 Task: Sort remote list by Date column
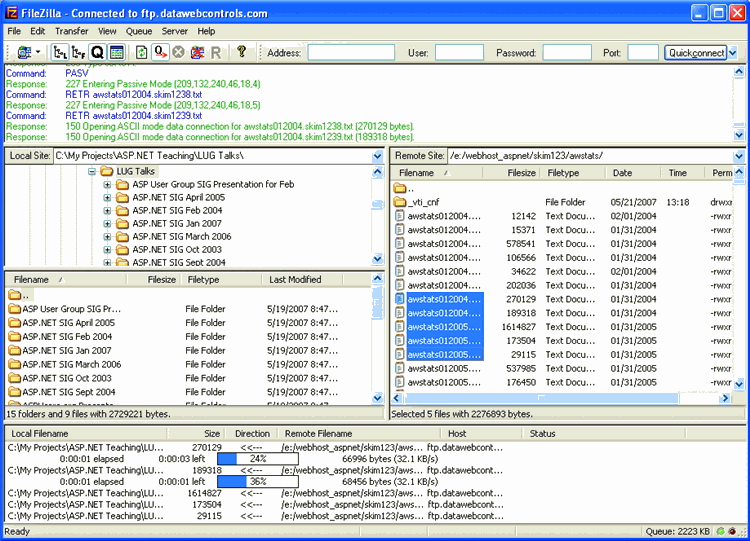click(x=633, y=173)
